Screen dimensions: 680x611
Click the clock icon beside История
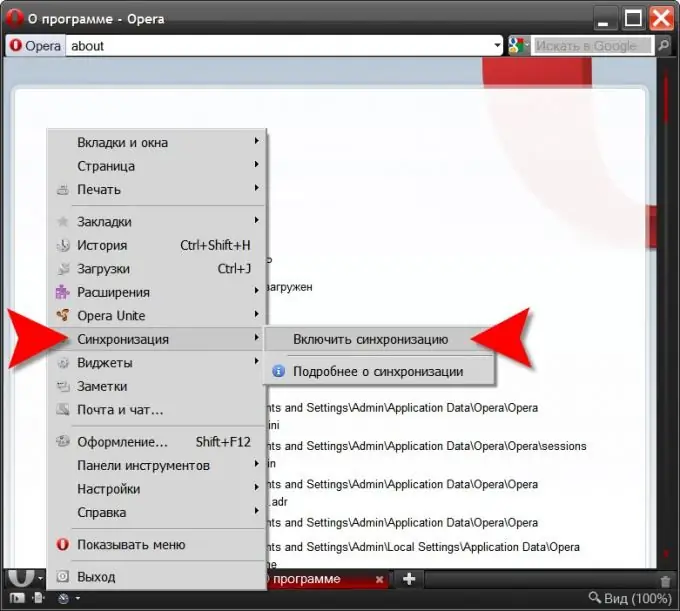coord(63,245)
